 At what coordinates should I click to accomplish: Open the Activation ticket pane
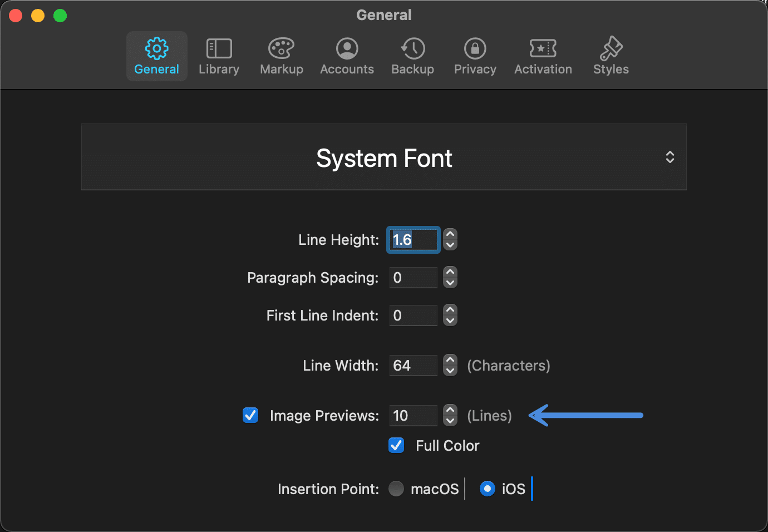tap(543, 56)
